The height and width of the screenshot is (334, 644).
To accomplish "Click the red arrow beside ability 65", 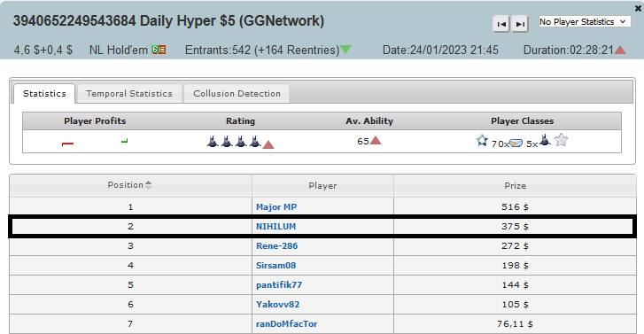I will pyautogui.click(x=376, y=141).
